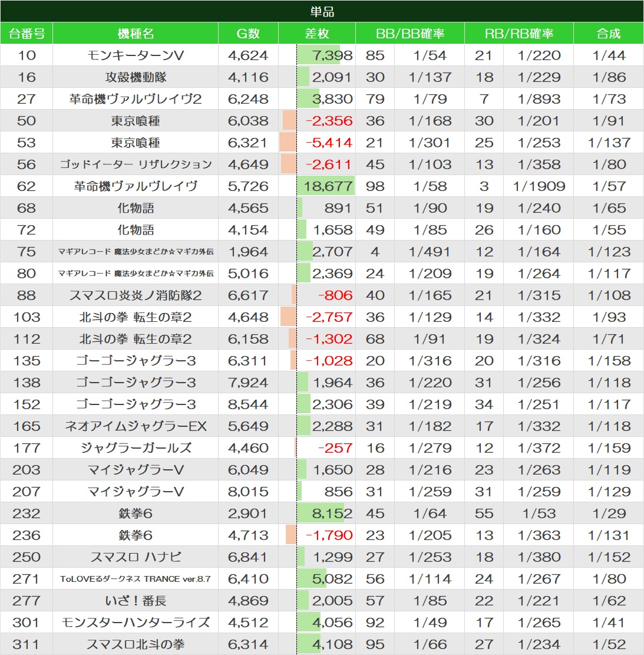644x655 pixels.
Task: Click machine number 177 cell
Action: click(x=27, y=448)
